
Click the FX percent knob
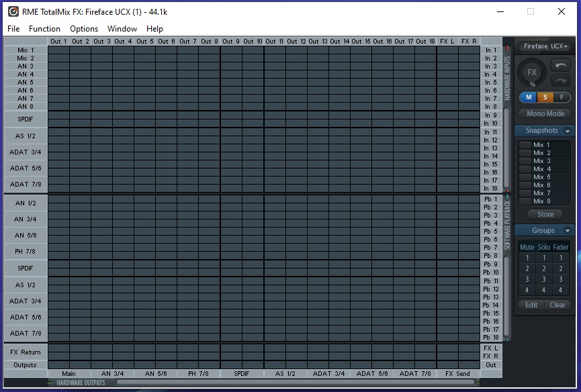pos(532,73)
